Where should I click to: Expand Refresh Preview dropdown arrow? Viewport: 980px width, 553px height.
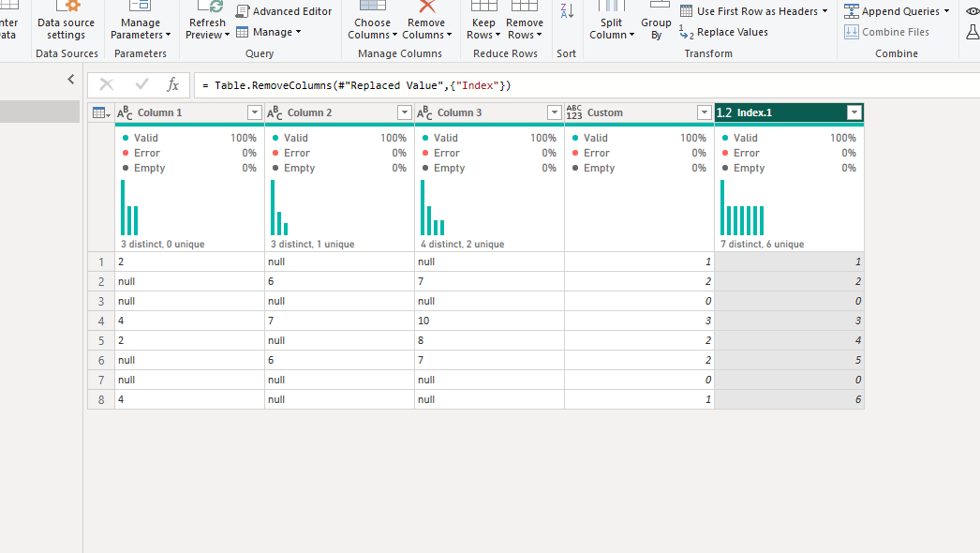pos(227,35)
